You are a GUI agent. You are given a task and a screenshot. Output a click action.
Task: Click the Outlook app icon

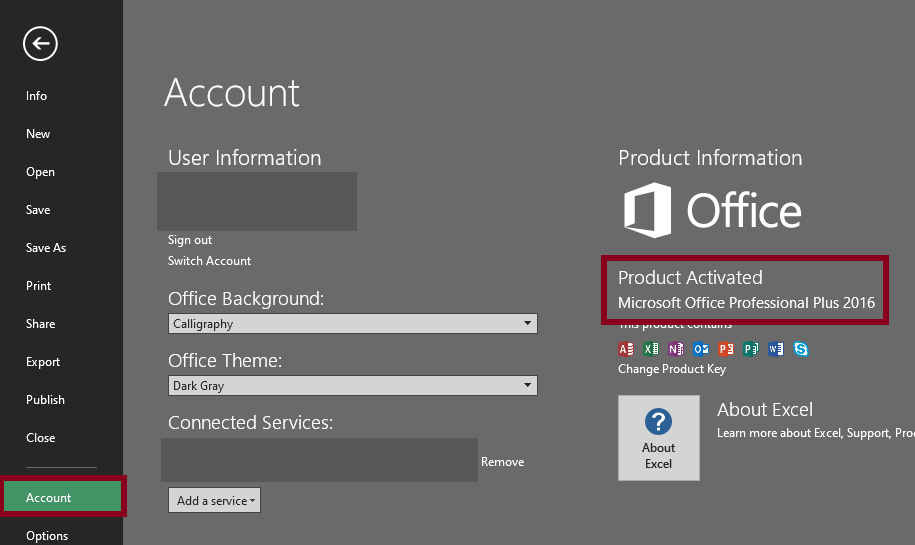(701, 349)
